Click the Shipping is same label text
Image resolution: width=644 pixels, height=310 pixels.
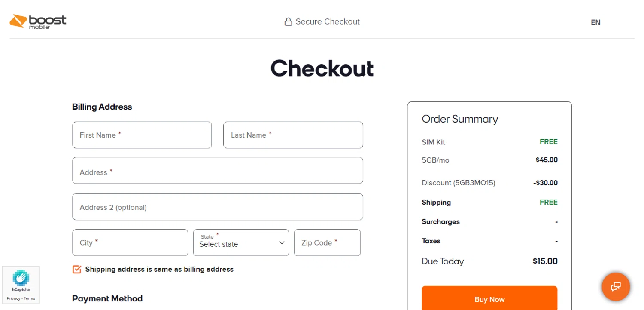(159, 270)
